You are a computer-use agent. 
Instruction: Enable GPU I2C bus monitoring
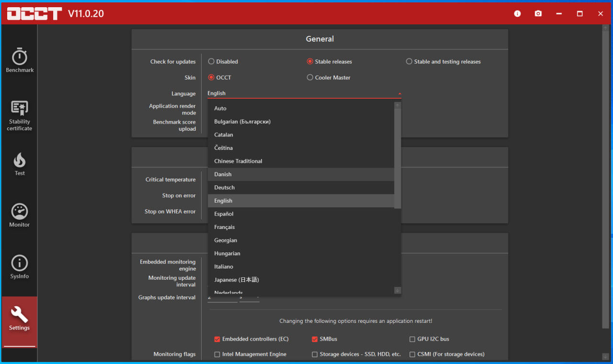pyautogui.click(x=412, y=339)
